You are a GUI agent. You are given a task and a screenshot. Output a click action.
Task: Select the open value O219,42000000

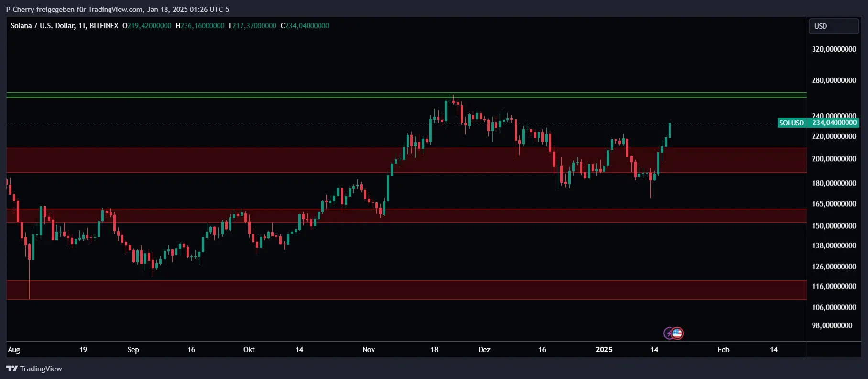pos(147,26)
